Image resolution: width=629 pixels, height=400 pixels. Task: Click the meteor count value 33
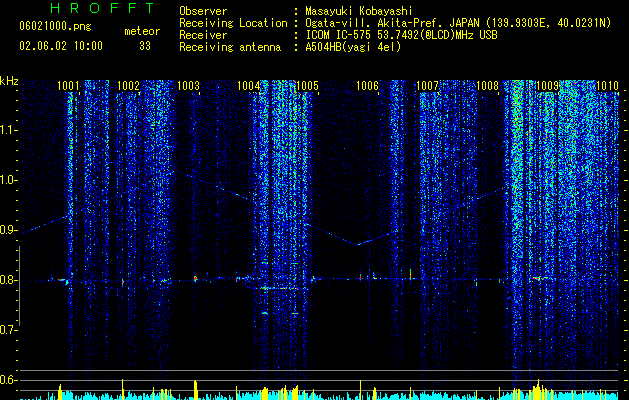coord(145,46)
